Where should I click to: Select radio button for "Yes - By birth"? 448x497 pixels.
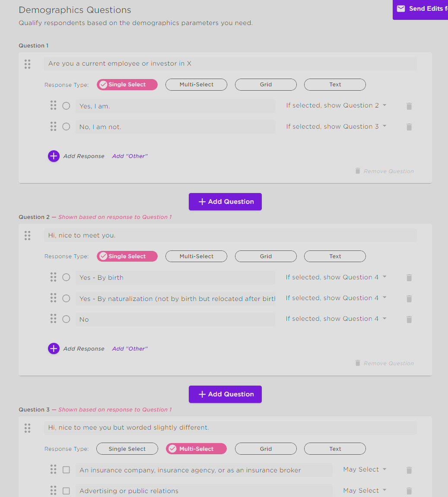[66, 277]
